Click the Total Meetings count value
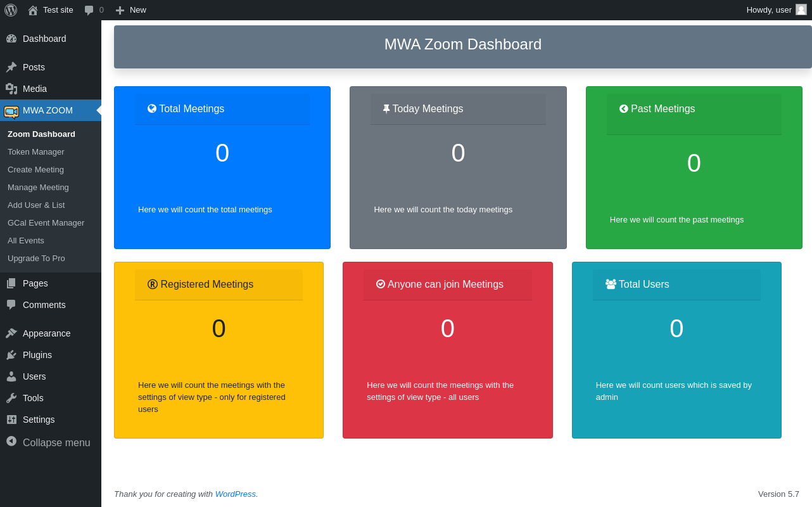 coord(222,153)
